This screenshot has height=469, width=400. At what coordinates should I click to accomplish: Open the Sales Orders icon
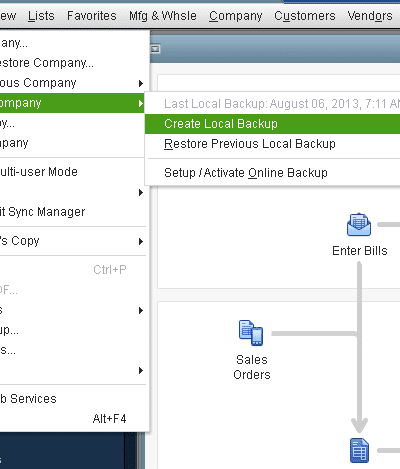[x=251, y=333]
